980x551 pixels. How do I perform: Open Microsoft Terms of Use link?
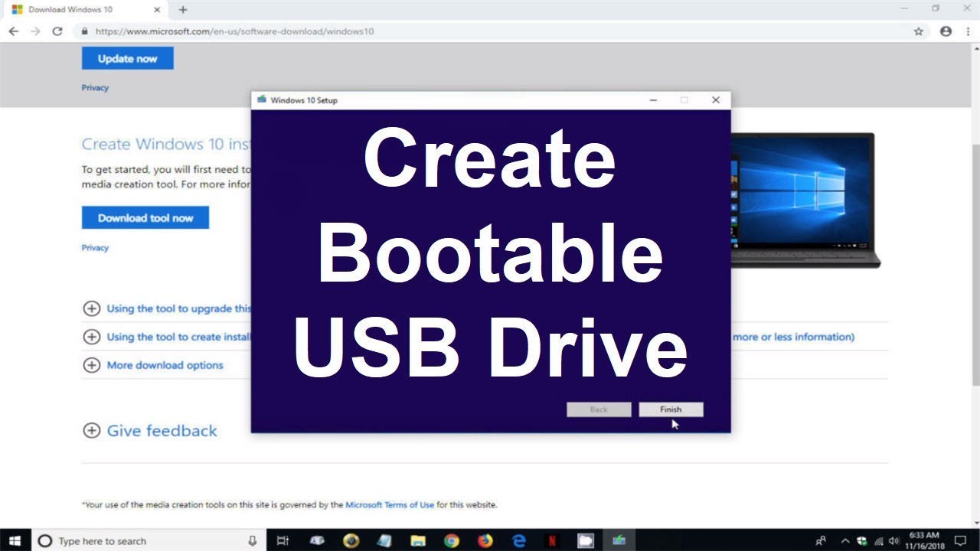click(390, 505)
